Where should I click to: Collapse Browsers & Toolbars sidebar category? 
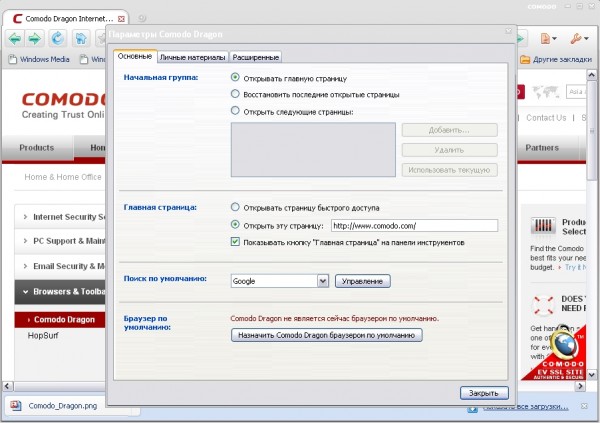pyautogui.click(x=60, y=292)
